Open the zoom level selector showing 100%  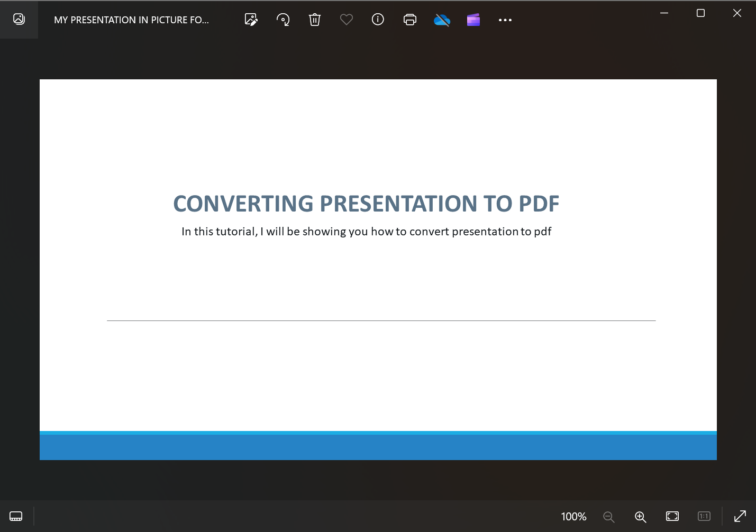tap(573, 517)
